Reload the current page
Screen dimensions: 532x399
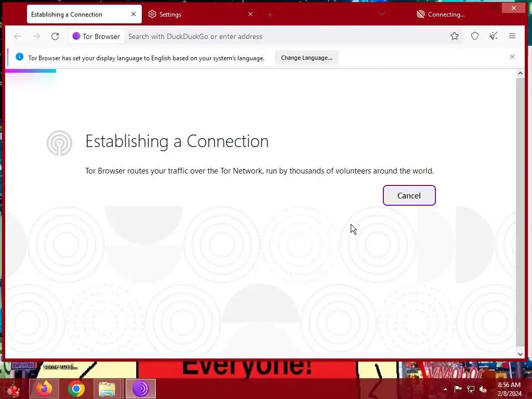point(55,36)
